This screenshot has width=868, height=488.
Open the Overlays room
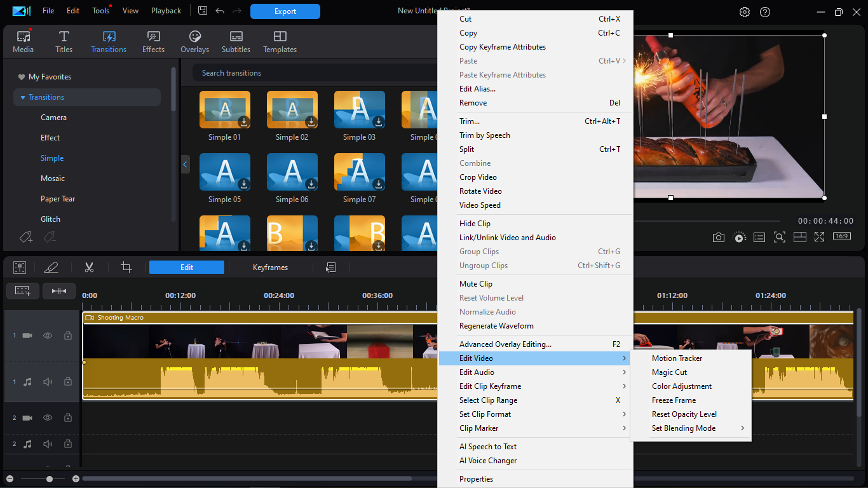(x=194, y=42)
